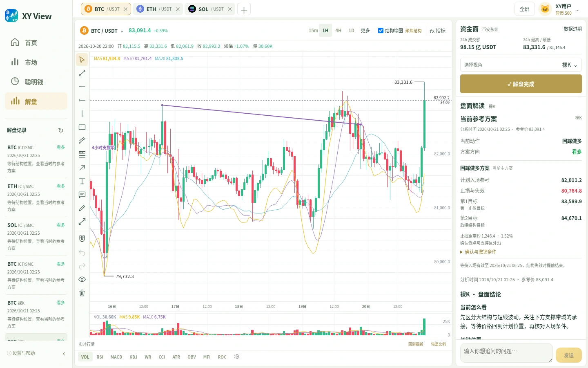The width and height of the screenshot is (588, 368).
Task: Open 聪明钱 in the sidebar
Action: (36, 82)
